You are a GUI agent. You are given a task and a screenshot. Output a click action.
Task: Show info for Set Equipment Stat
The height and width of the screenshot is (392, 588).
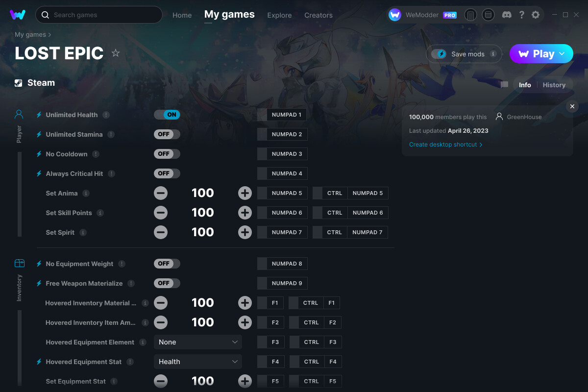(x=114, y=381)
